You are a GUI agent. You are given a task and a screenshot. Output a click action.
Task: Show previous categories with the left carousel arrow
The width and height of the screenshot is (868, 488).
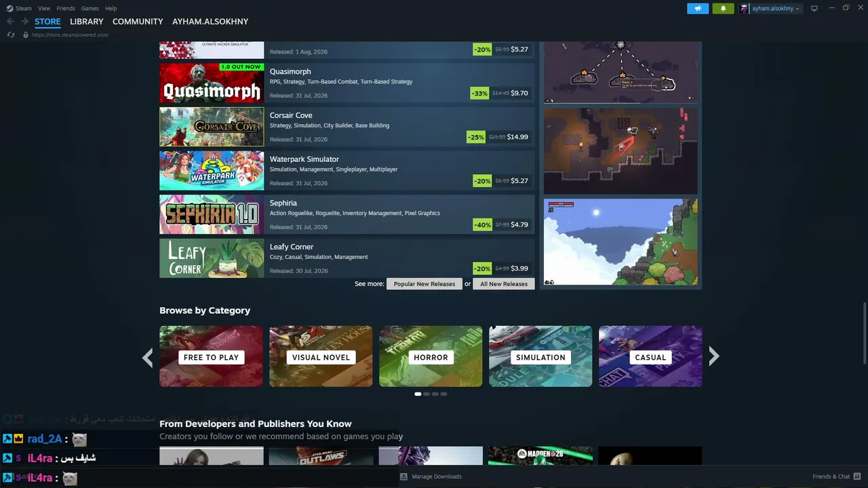148,357
